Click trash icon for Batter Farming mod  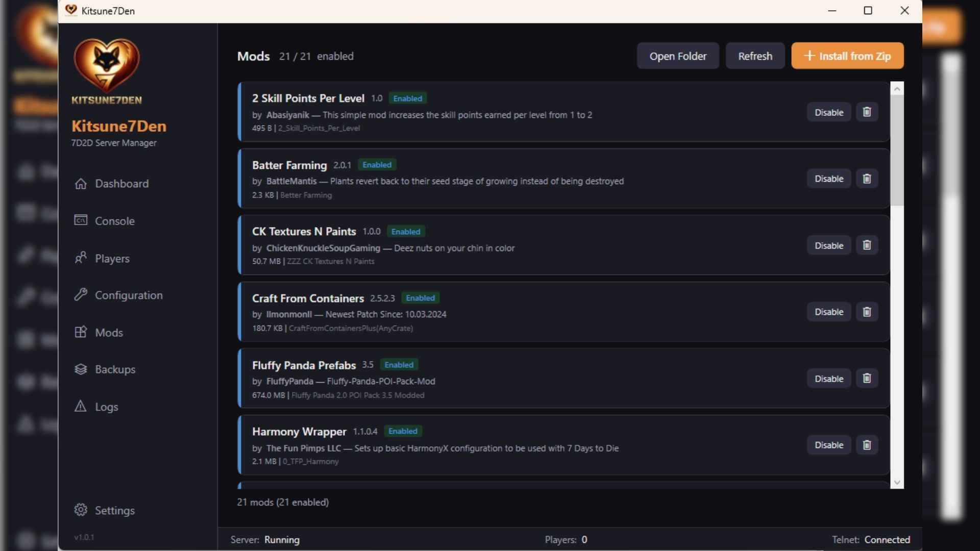[867, 179]
